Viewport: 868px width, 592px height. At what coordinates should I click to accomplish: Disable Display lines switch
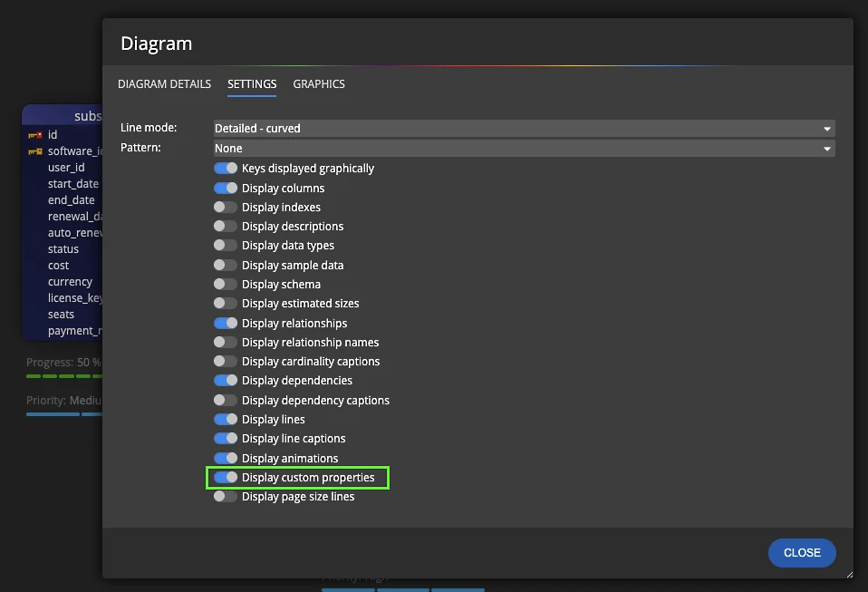(226, 419)
